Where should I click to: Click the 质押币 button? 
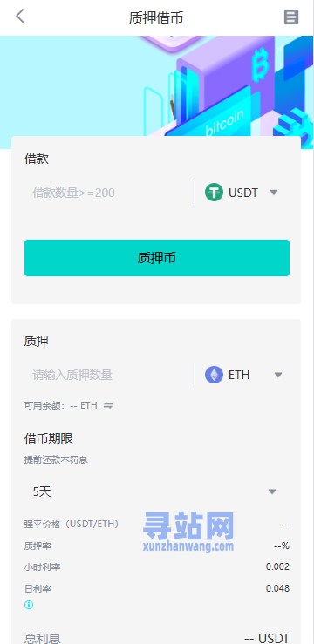[157, 258]
